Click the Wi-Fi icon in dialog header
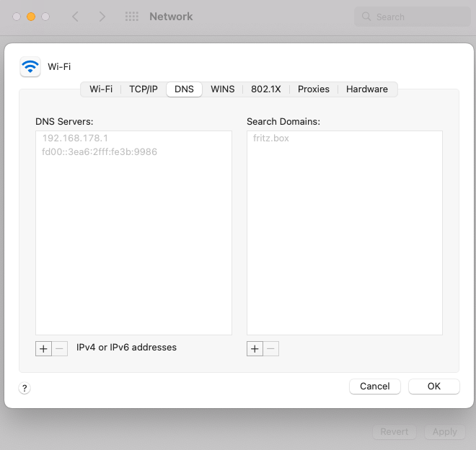The width and height of the screenshot is (476, 450). coord(30,67)
